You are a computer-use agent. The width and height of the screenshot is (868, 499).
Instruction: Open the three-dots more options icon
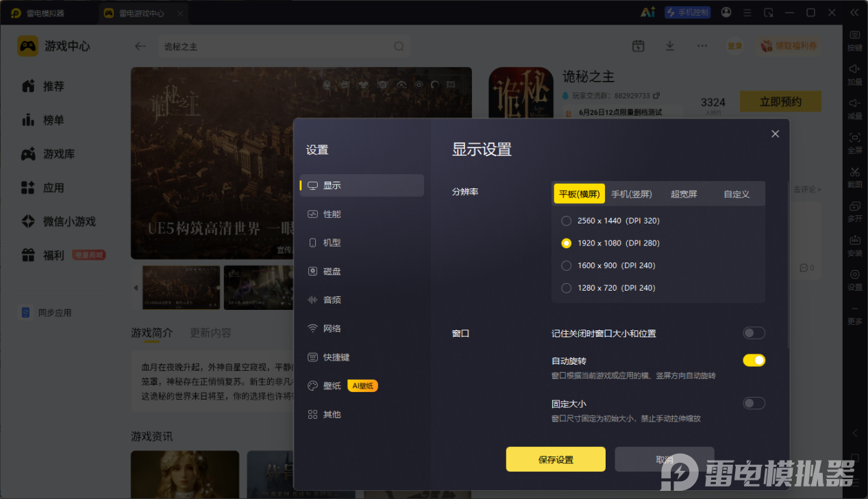(x=702, y=46)
